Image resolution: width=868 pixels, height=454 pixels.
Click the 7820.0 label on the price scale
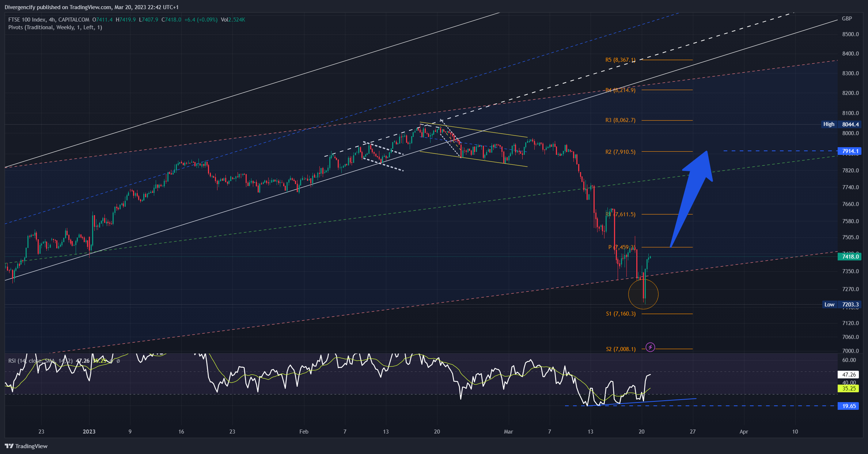850,171
